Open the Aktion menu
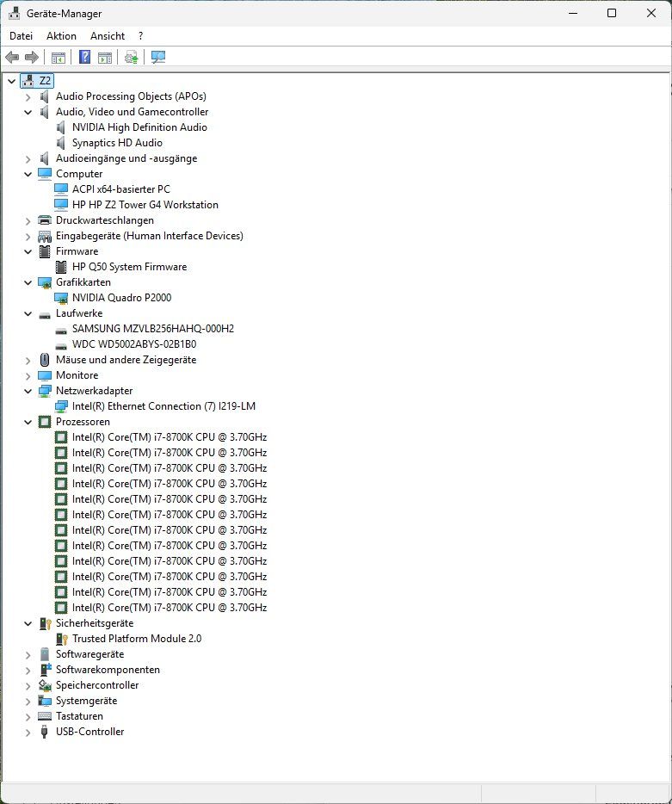Viewport: 672px width, 804px height. click(61, 36)
